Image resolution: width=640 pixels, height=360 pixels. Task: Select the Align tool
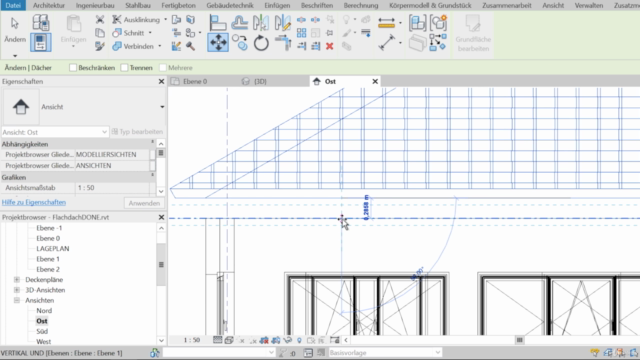218,23
